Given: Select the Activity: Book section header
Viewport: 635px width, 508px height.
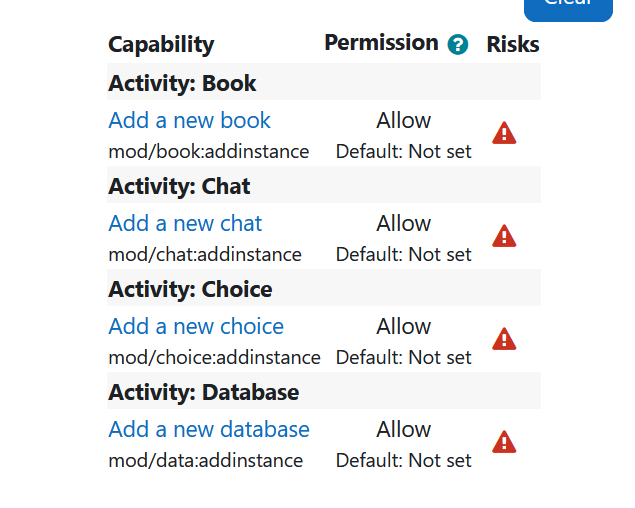Looking at the screenshot, I should (x=324, y=82).
